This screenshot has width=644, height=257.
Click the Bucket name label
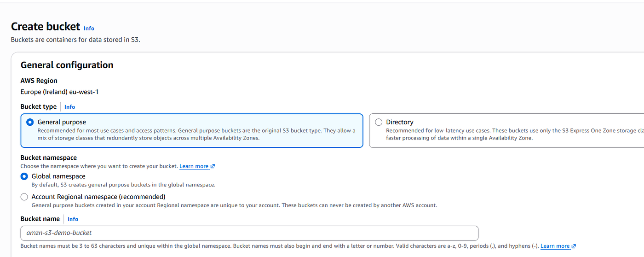tap(40, 219)
